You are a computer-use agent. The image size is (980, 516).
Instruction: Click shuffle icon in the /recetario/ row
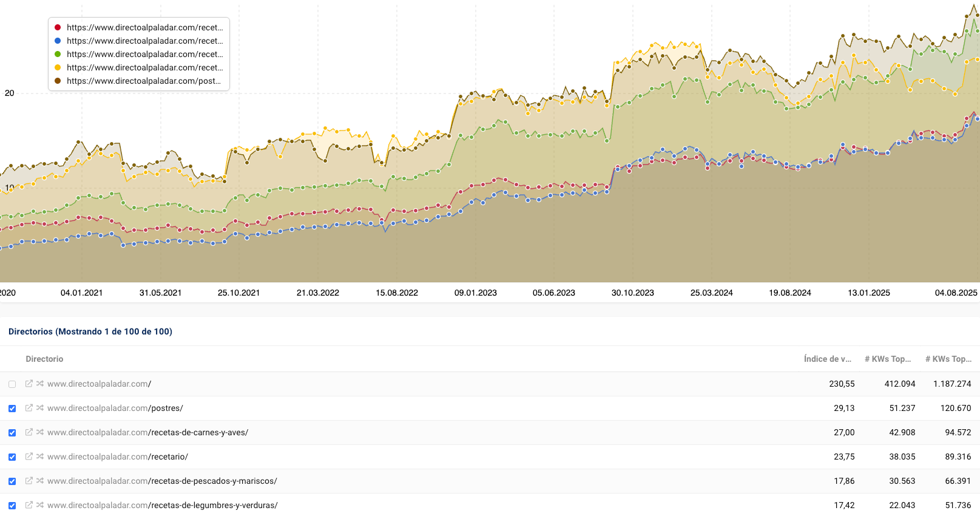point(40,457)
